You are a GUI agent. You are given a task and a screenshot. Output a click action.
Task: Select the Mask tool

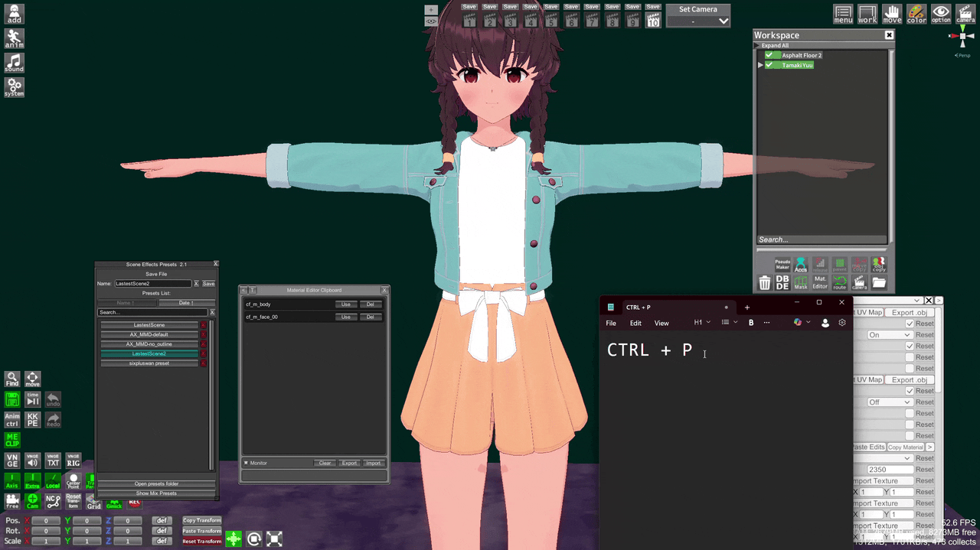coord(800,283)
